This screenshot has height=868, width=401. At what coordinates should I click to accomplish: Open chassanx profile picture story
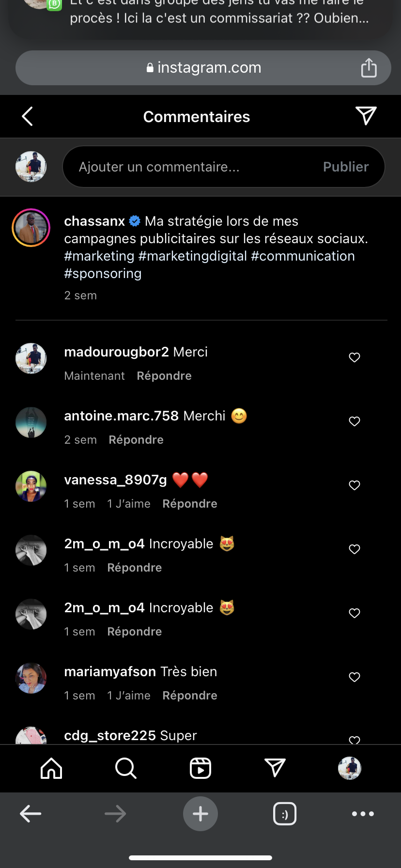[x=31, y=228]
